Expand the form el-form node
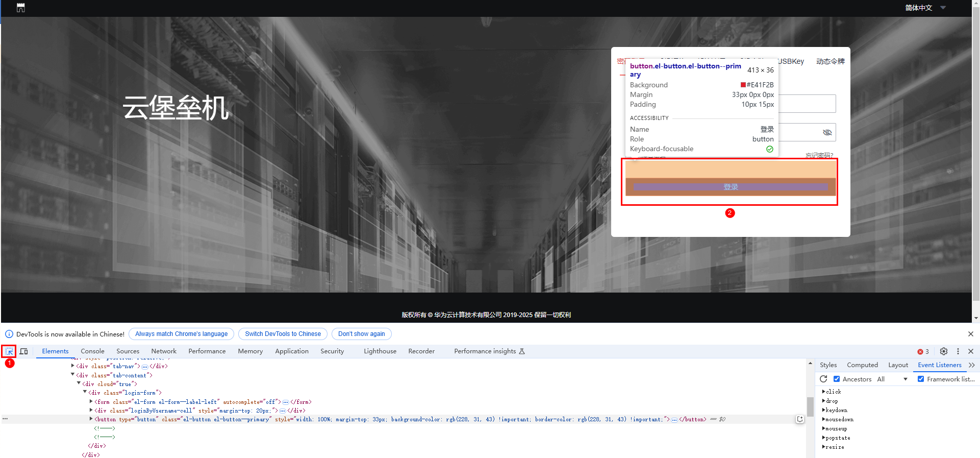The width and height of the screenshot is (980, 458). coord(91,402)
